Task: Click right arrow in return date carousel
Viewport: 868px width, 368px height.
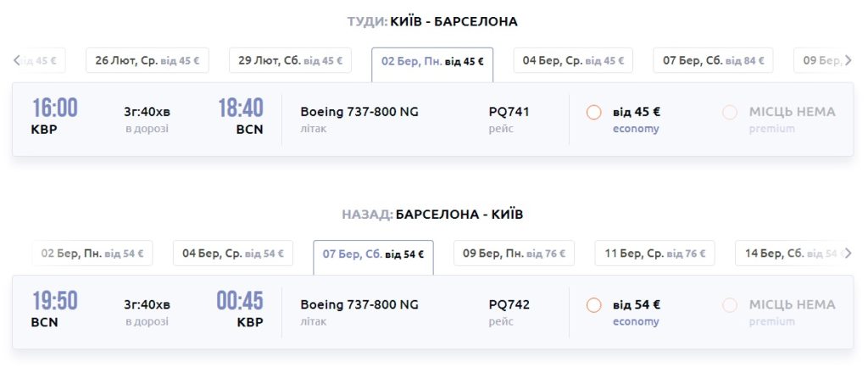Action: (849, 253)
